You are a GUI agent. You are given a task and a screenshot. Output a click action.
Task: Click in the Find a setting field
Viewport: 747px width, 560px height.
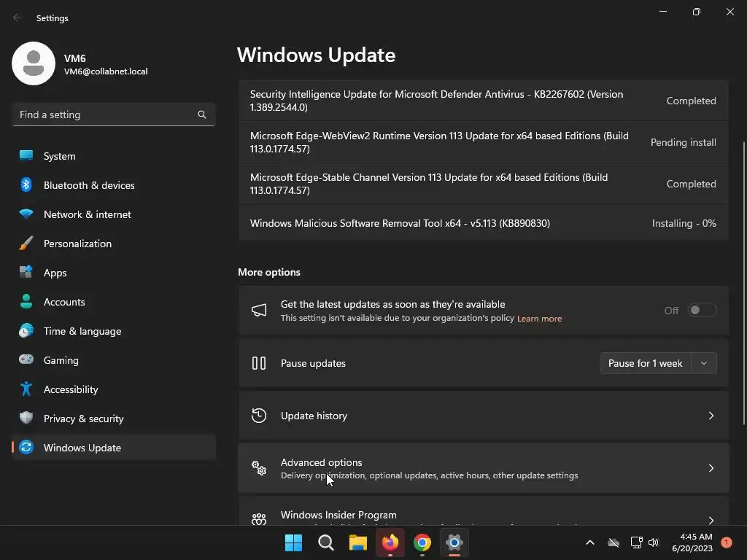[x=114, y=114]
